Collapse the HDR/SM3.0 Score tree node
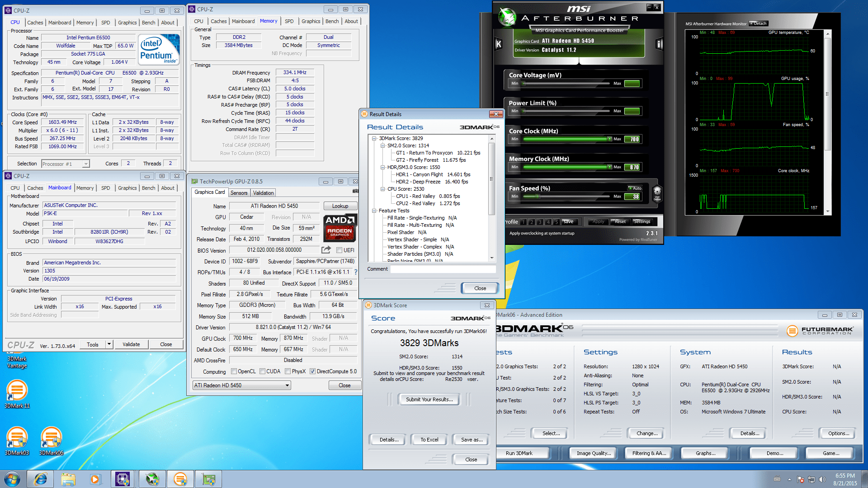The width and height of the screenshot is (868, 488). (382, 167)
